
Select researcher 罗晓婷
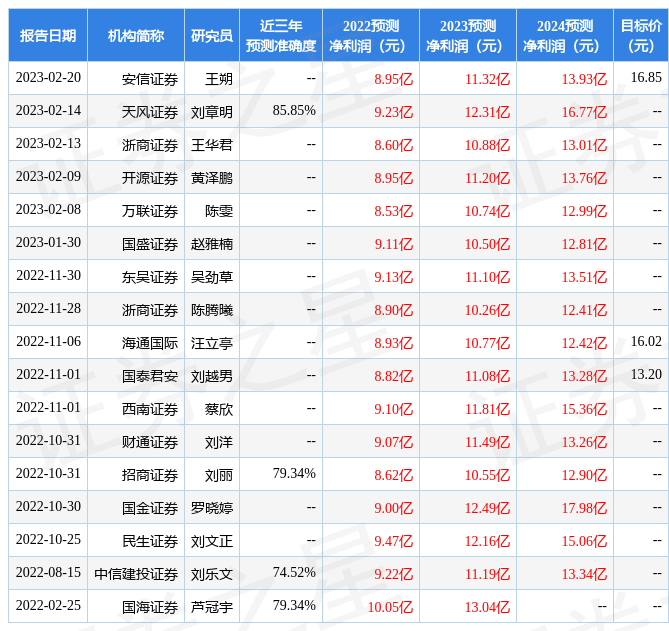coord(212,507)
